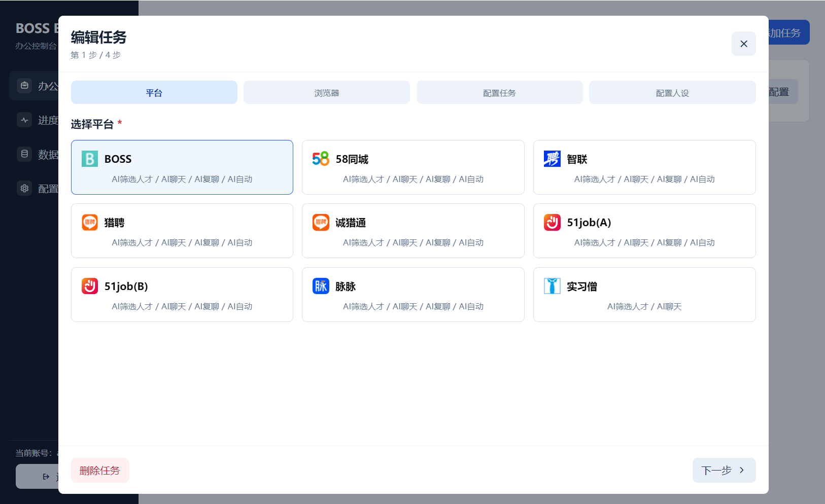The height and width of the screenshot is (504, 825).
Task: Select the 平台 step tab
Action: 154,92
